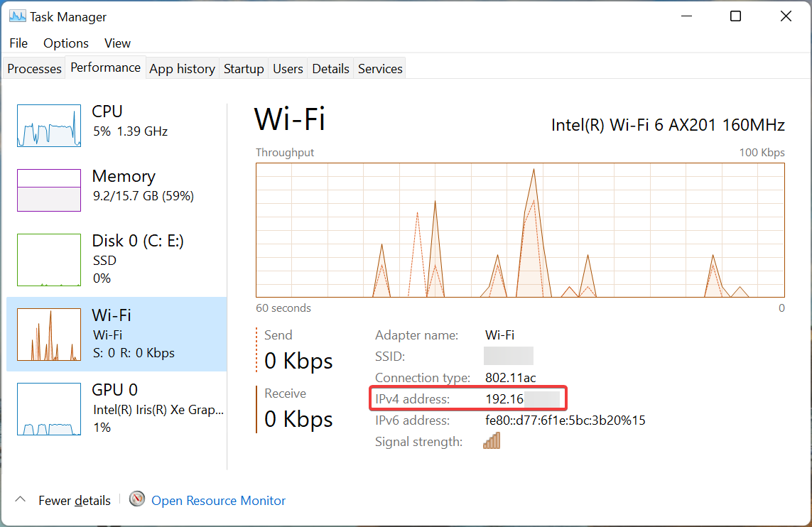Select the GPU 0 graph thumbnail

click(49, 409)
